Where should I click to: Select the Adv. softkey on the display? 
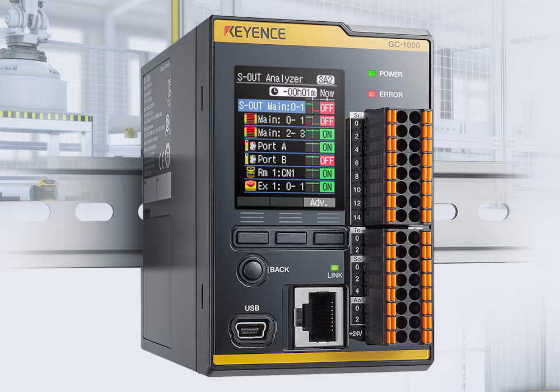pyautogui.click(x=319, y=202)
